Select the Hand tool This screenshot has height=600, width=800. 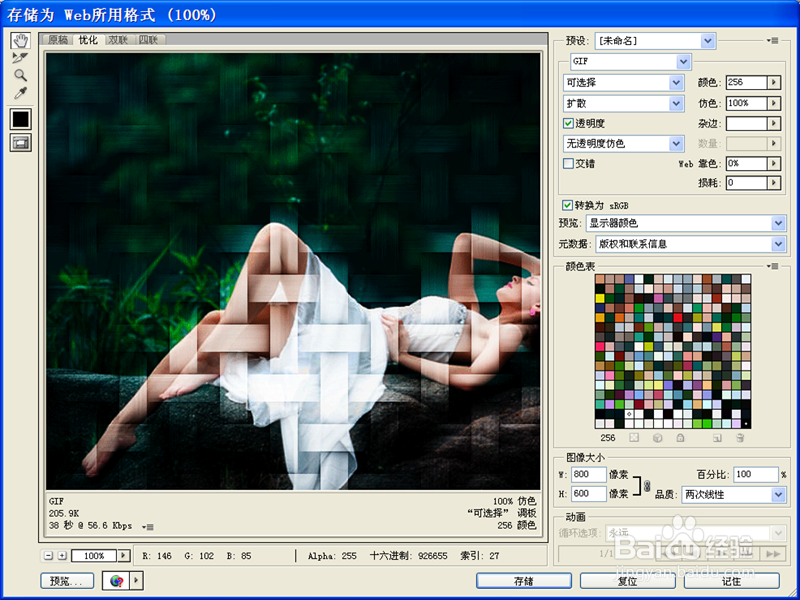point(20,40)
